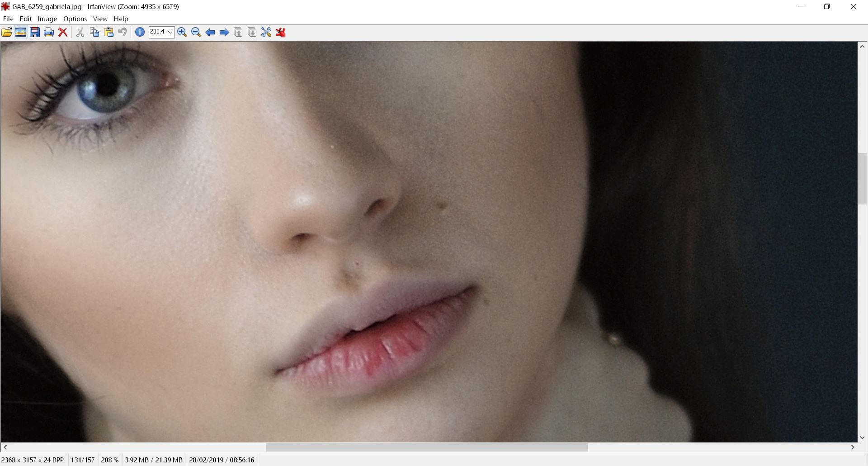Viewport: 868px width, 466px height.
Task: Click the Open file folder icon
Action: [7, 32]
